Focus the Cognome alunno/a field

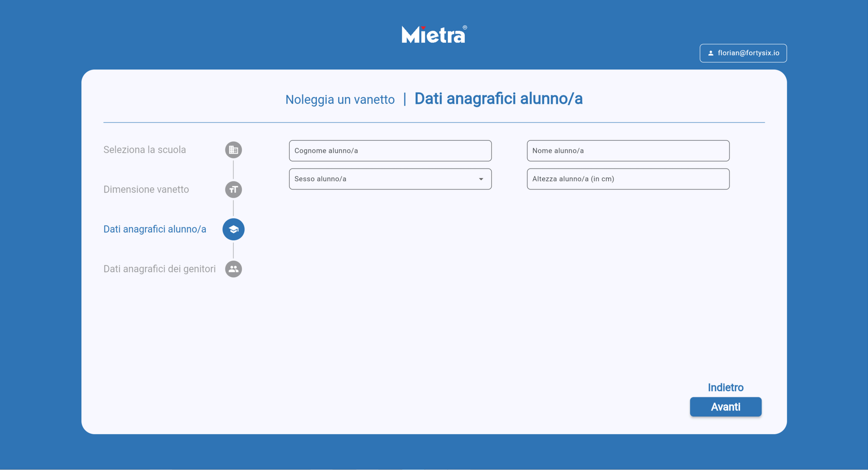(390, 151)
